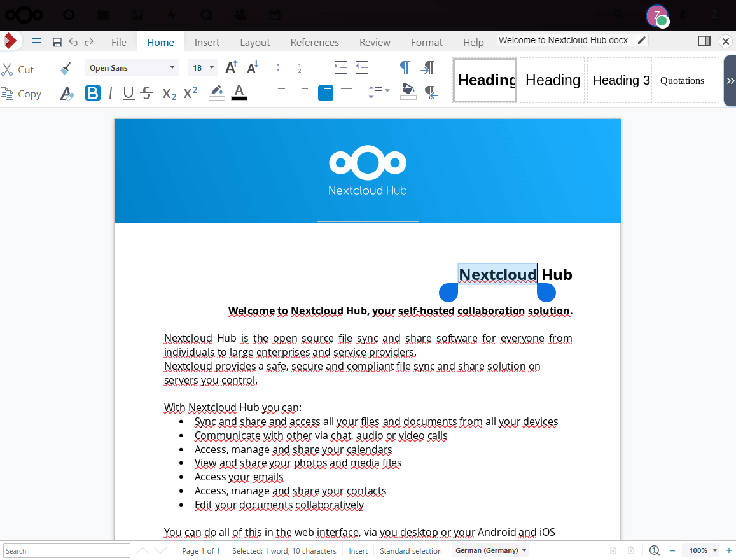Click the Clear Formatting icon
This screenshot has height=560, width=736.
[67, 94]
